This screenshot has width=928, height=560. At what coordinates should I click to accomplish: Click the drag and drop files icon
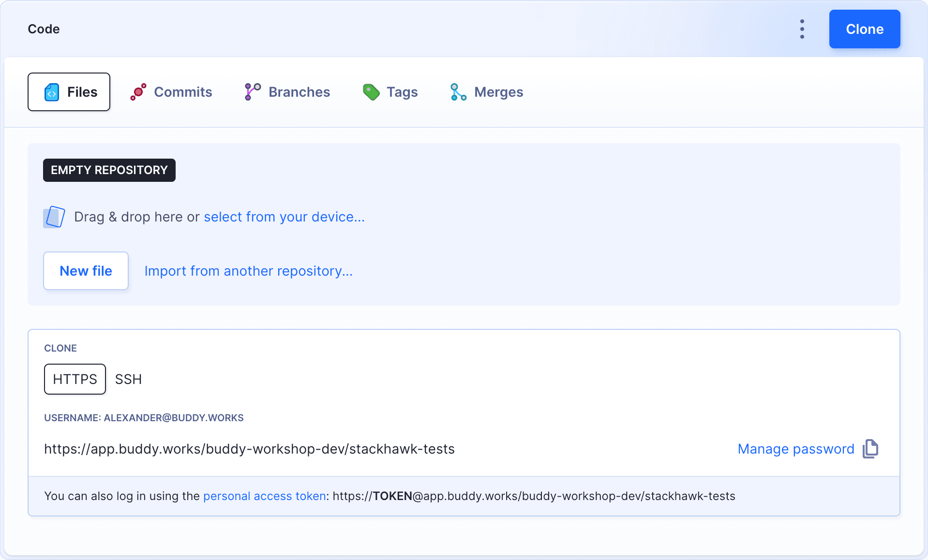[x=54, y=217]
